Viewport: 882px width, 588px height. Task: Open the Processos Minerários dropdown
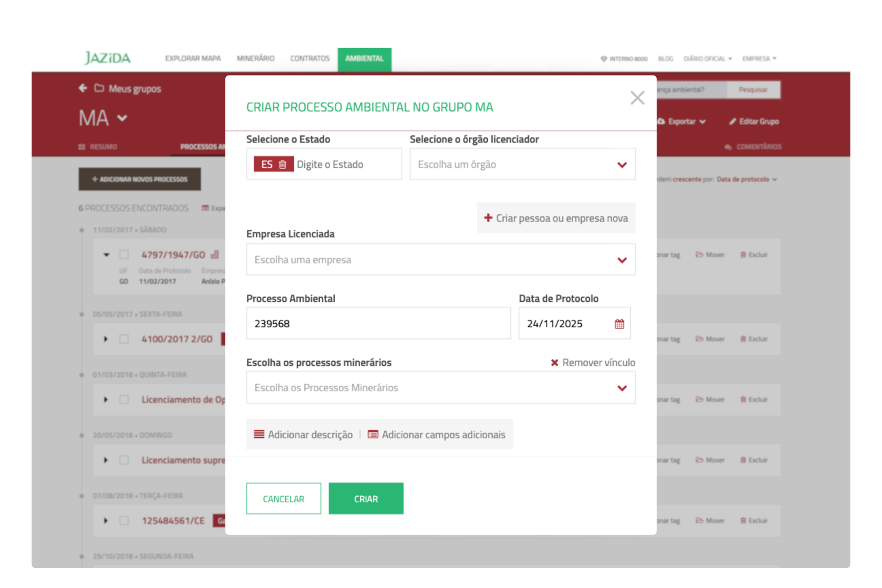pos(440,388)
